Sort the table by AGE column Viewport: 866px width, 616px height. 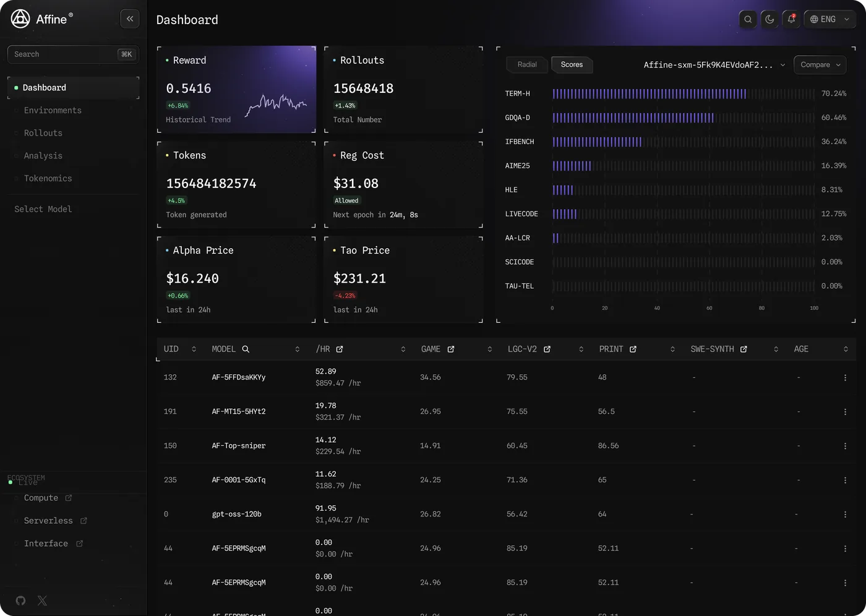846,349
